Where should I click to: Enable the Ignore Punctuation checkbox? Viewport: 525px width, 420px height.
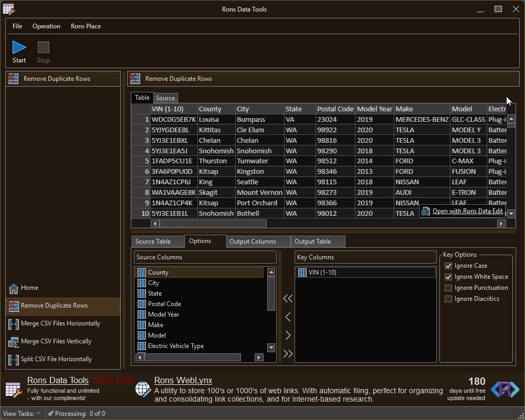point(448,288)
